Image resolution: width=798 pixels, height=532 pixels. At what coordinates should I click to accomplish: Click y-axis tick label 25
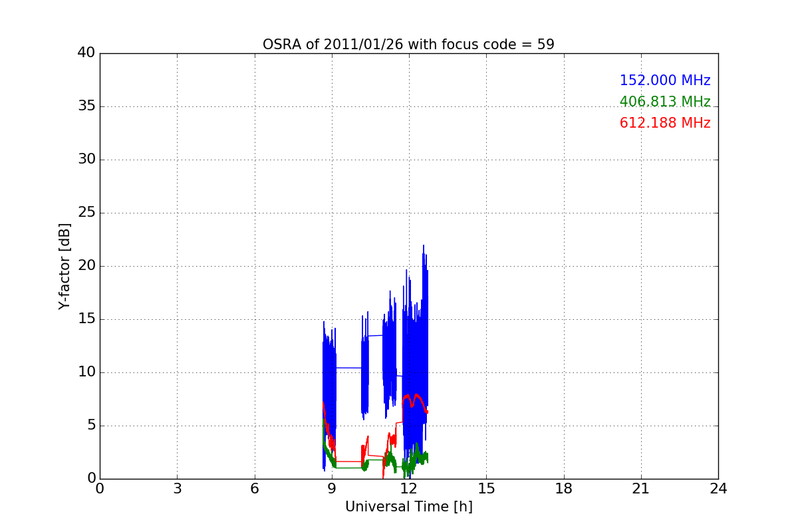pyautogui.click(x=86, y=212)
